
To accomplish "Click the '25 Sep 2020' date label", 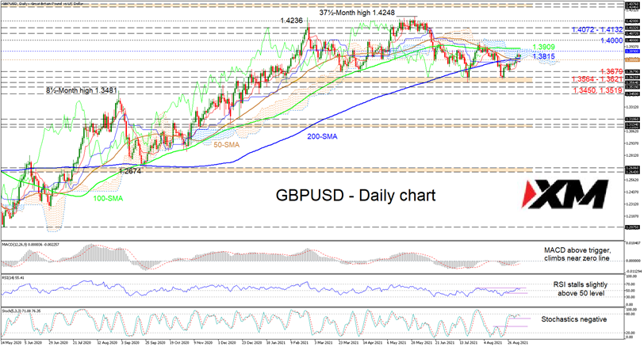I will (x=154, y=342).
